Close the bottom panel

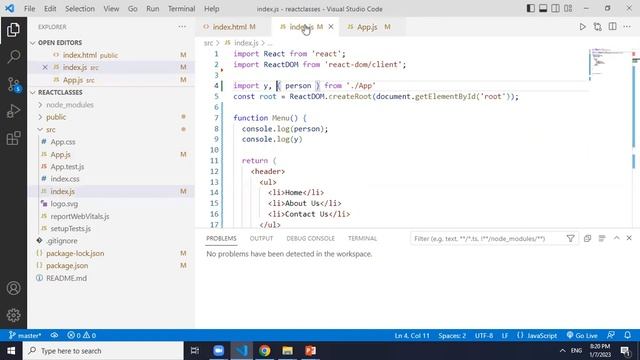click(629, 238)
